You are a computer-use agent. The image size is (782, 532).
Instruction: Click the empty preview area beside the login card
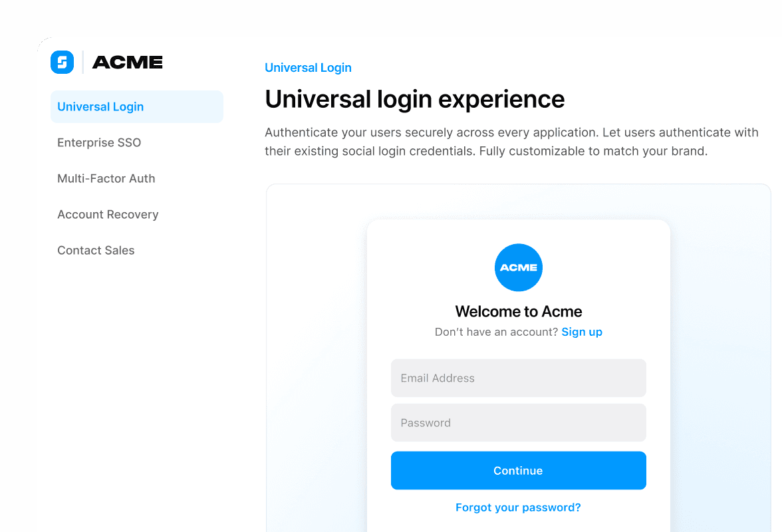click(x=317, y=359)
